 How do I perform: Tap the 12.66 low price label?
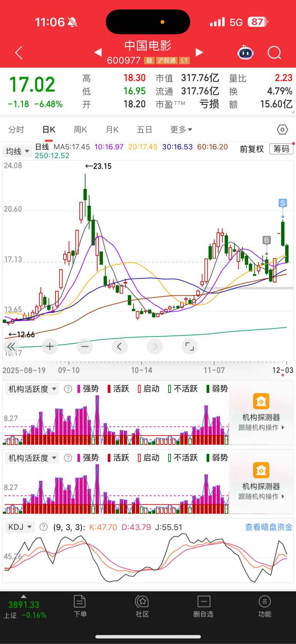click(x=22, y=335)
